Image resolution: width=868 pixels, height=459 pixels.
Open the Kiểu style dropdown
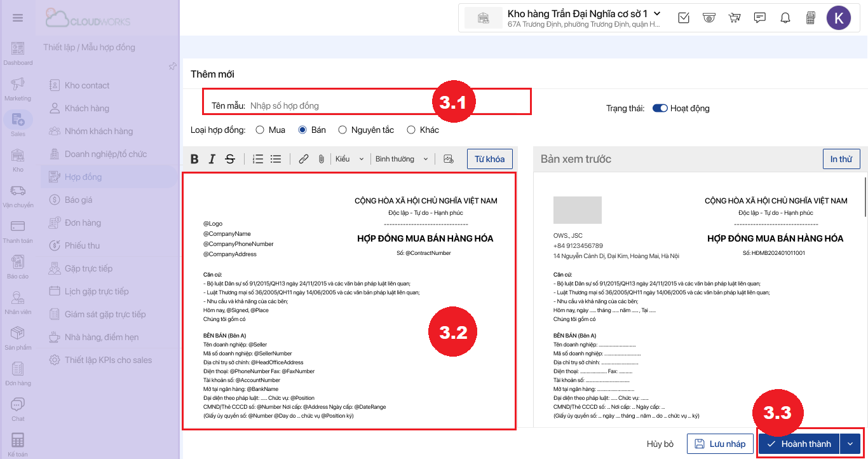pyautogui.click(x=349, y=159)
